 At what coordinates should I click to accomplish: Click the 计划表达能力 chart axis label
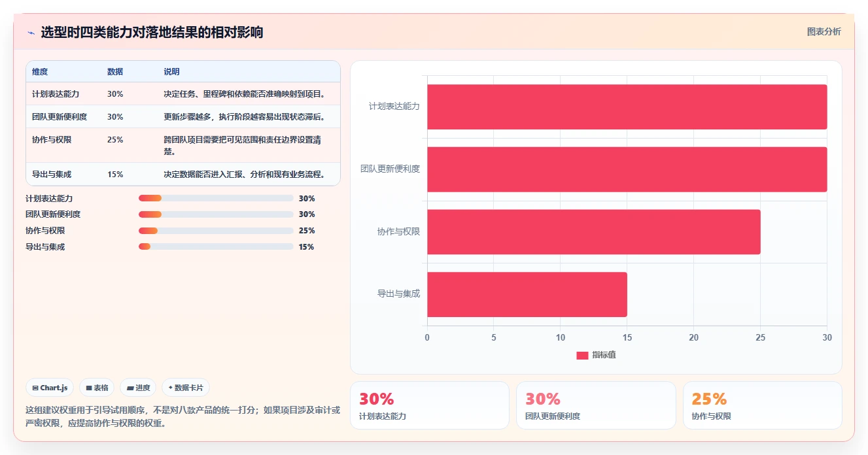coord(394,106)
